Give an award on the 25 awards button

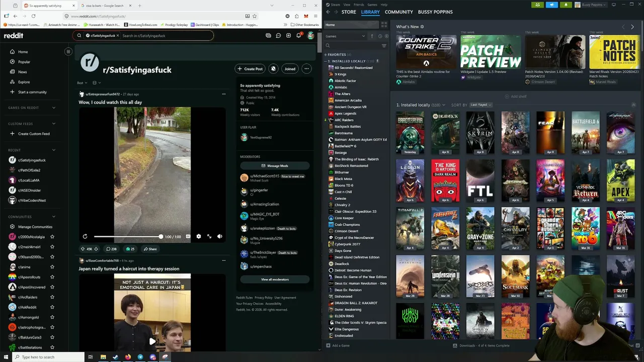130,249
